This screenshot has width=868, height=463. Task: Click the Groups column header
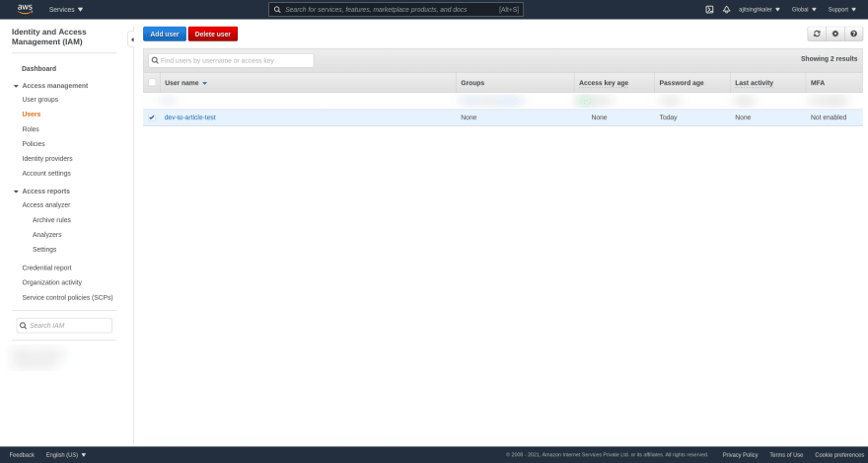click(x=472, y=83)
